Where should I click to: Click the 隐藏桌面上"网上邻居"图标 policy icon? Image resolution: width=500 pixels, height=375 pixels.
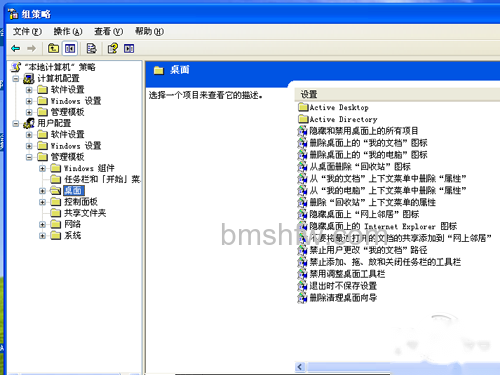302,214
